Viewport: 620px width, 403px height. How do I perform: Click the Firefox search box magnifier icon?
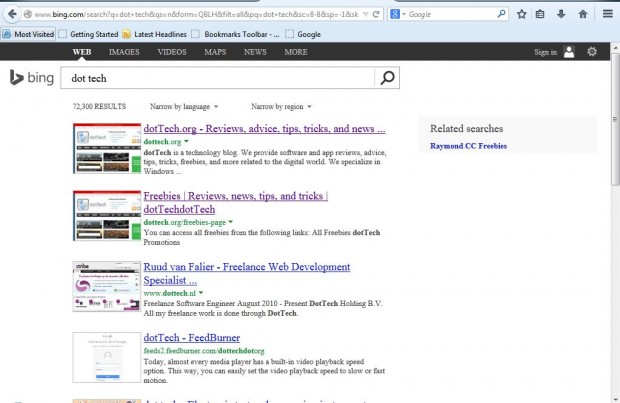(501, 14)
